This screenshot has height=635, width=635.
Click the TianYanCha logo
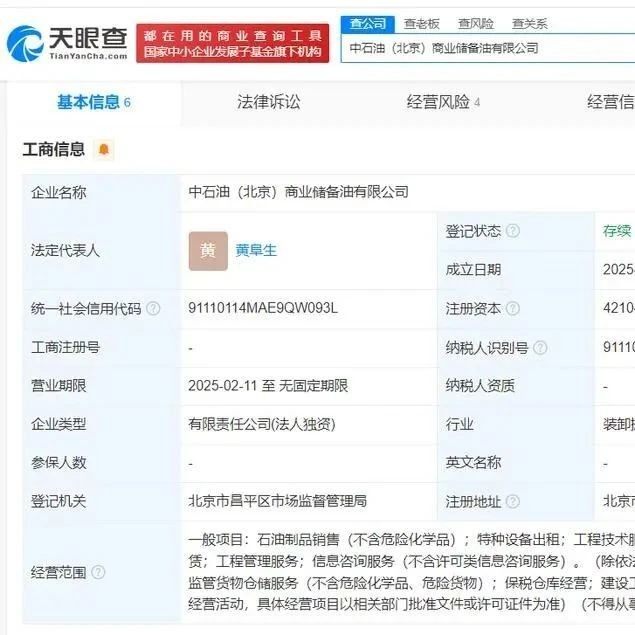[67, 43]
